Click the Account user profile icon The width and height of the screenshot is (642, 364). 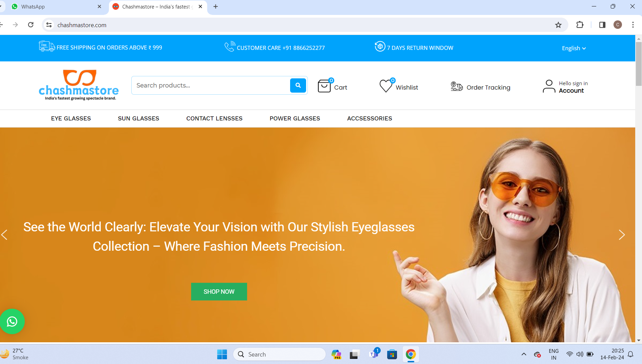click(549, 87)
